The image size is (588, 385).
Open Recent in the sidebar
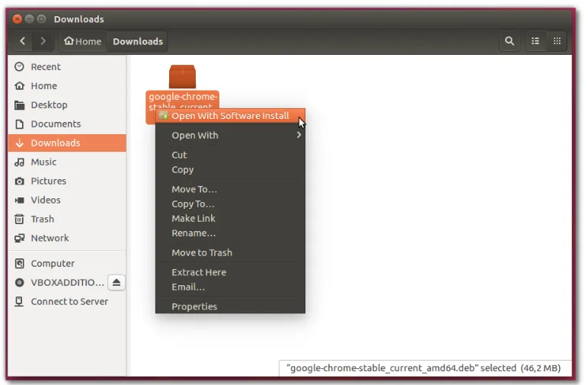pyautogui.click(x=67, y=67)
